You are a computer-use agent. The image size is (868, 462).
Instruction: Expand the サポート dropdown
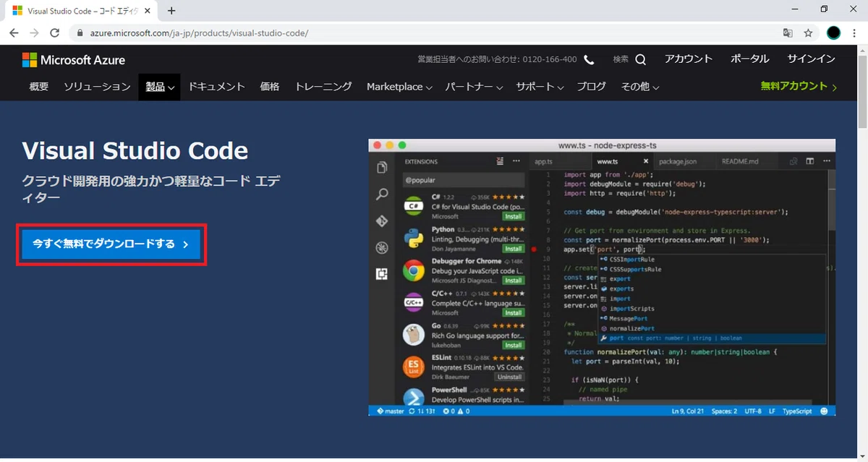pos(540,87)
